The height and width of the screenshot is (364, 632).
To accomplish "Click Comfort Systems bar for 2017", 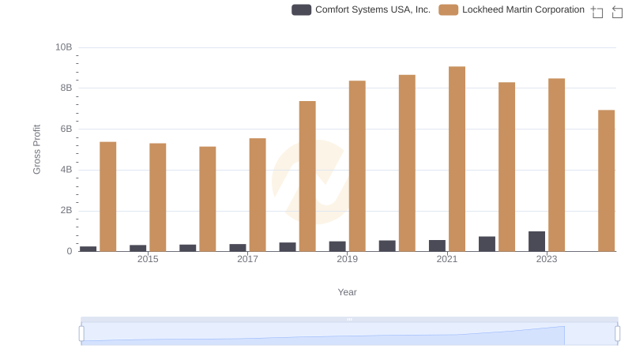I will point(238,248).
